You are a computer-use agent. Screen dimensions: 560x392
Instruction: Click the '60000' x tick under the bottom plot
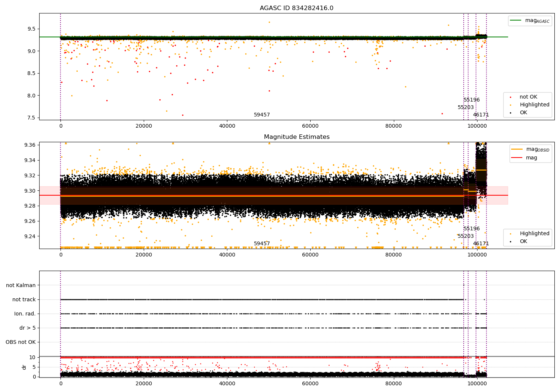tap(310, 383)
